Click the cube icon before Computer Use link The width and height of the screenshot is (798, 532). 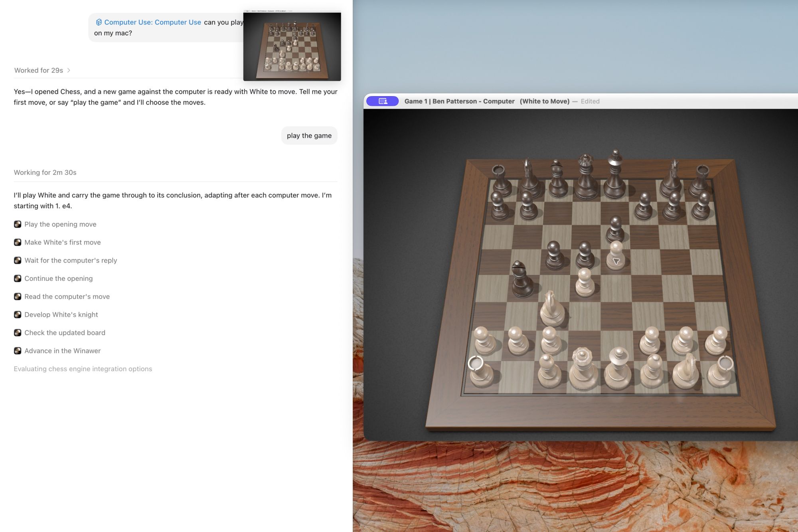tap(99, 22)
